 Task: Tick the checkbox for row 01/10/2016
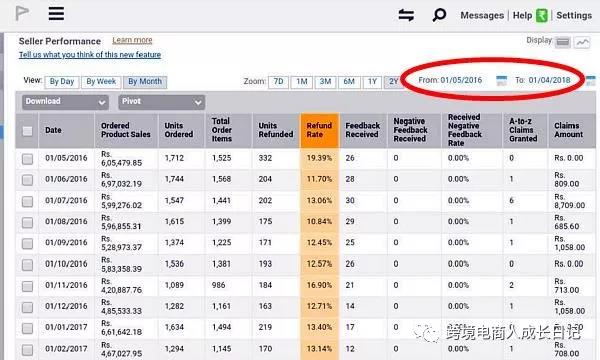27,265
